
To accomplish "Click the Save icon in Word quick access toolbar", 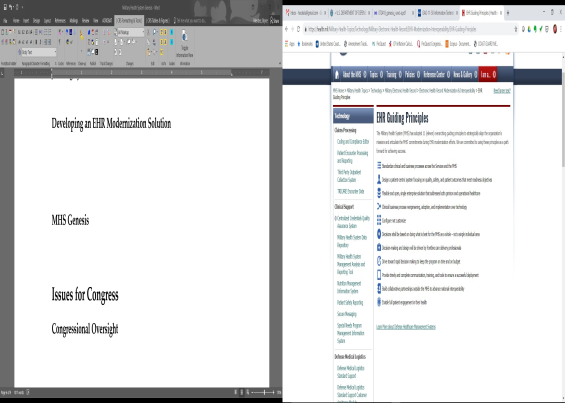I will 5,7.
